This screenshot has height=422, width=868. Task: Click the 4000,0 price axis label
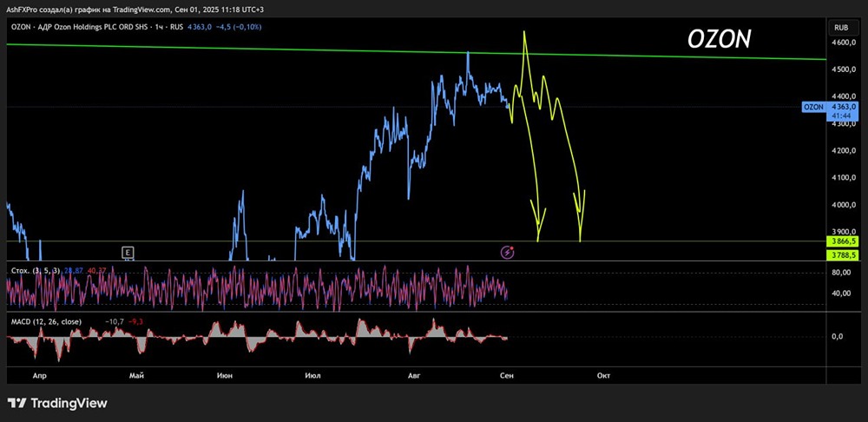click(x=844, y=205)
